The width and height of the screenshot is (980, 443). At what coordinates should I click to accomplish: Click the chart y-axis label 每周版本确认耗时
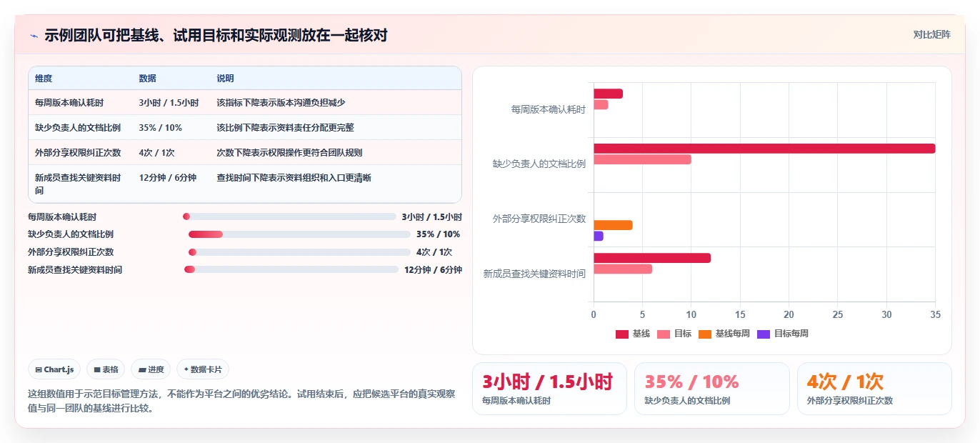coord(548,109)
